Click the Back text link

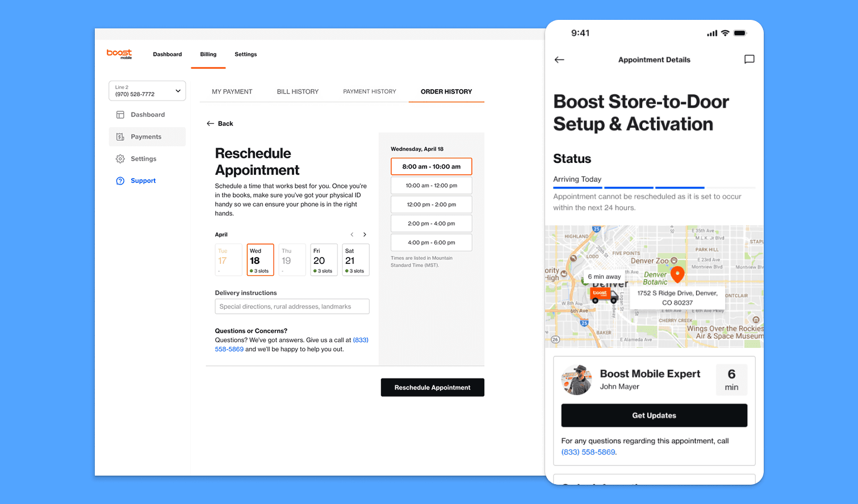[x=225, y=124]
